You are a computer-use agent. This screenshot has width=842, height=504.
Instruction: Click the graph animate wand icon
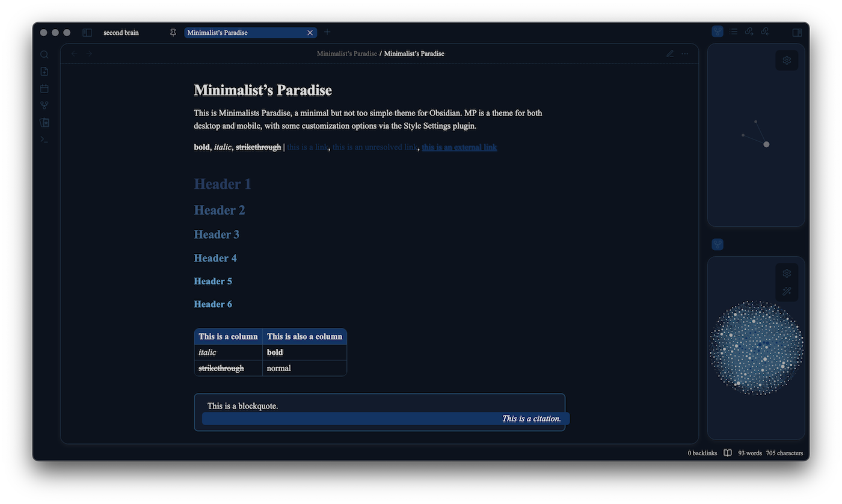787,292
